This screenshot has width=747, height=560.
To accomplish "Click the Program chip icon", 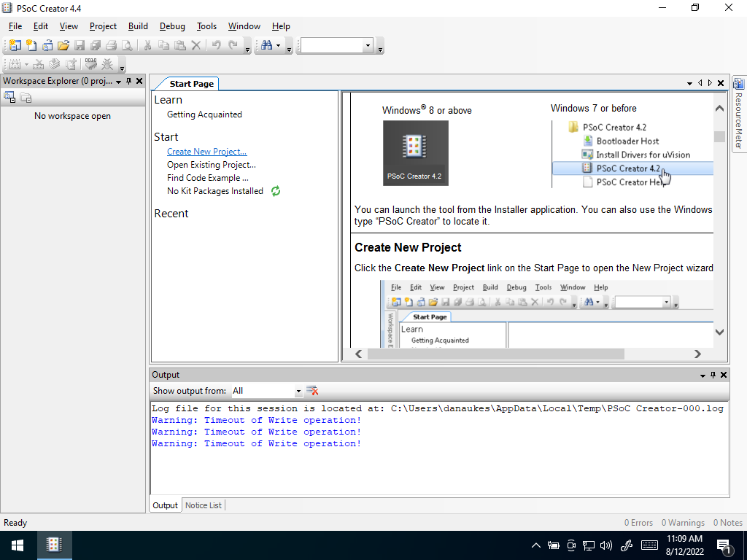I will [90, 64].
